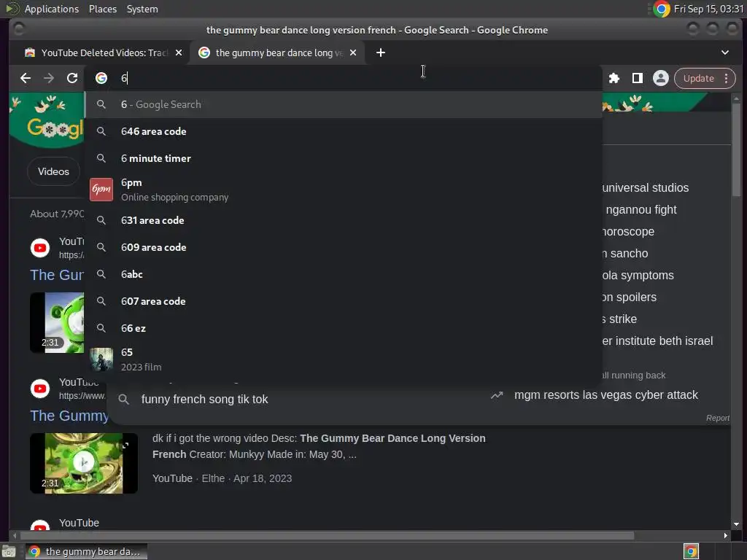Activate gummy bear taskbar window button
The width and height of the screenshot is (747, 560).
(x=86, y=551)
